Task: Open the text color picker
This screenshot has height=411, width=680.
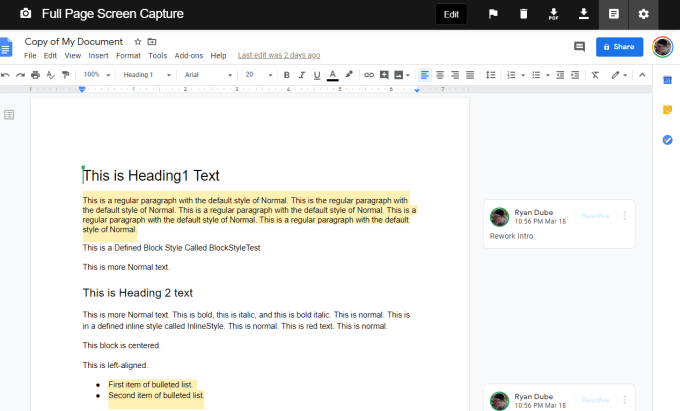Action: pos(332,75)
